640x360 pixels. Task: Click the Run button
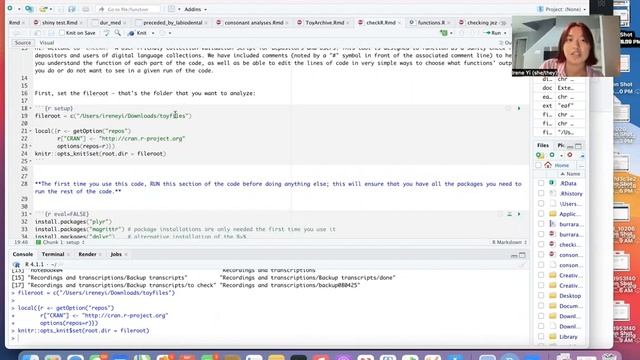pos(493,33)
